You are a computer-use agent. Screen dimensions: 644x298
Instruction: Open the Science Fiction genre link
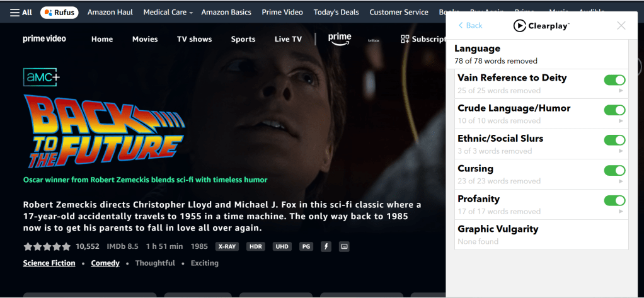(x=49, y=263)
